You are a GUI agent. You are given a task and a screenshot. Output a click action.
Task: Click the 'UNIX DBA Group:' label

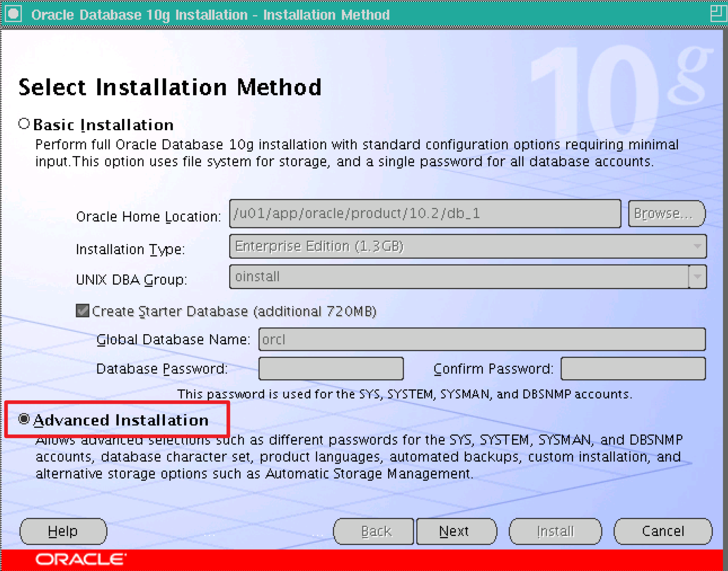(132, 280)
